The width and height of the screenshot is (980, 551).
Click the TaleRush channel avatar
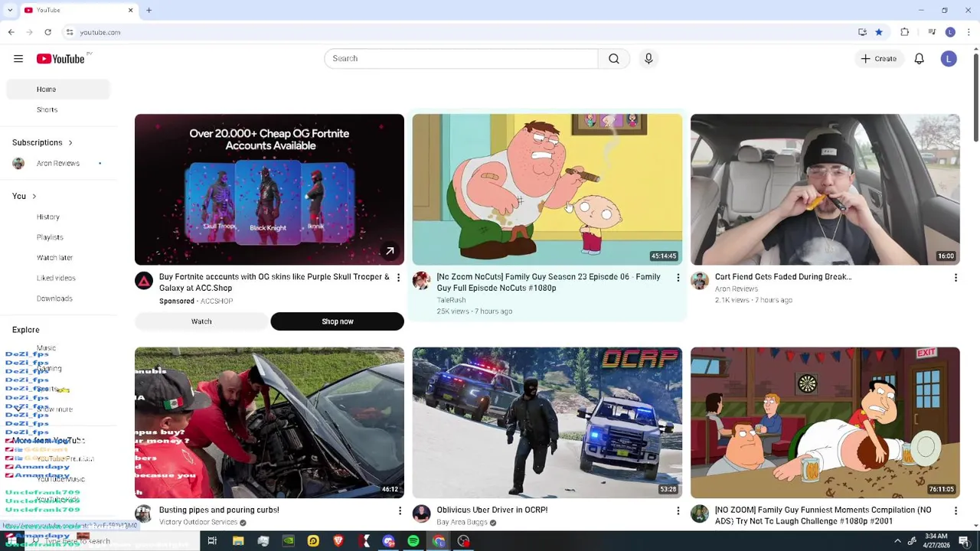(x=421, y=281)
